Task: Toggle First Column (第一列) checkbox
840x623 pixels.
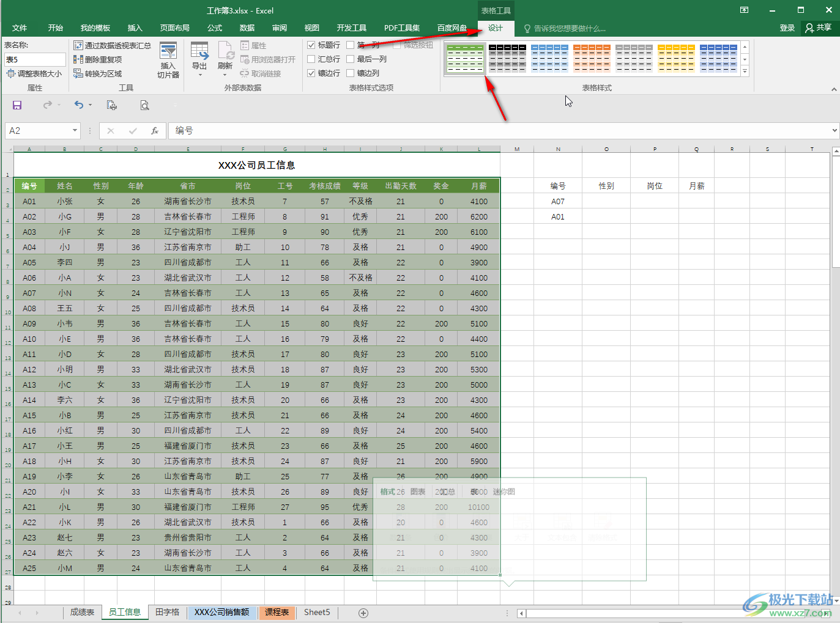Action: 351,45
